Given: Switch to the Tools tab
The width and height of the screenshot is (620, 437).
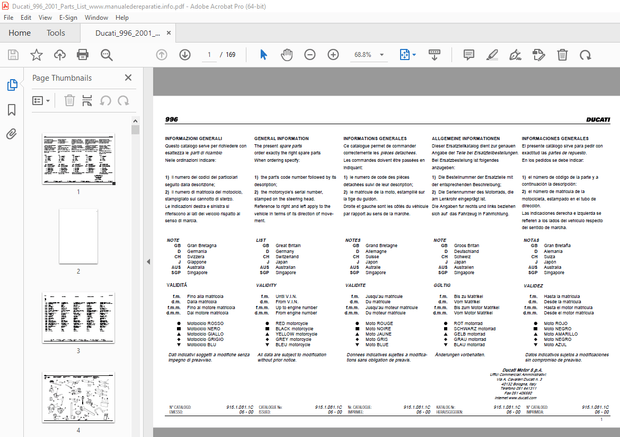Looking at the screenshot, I should pyautogui.click(x=56, y=33).
